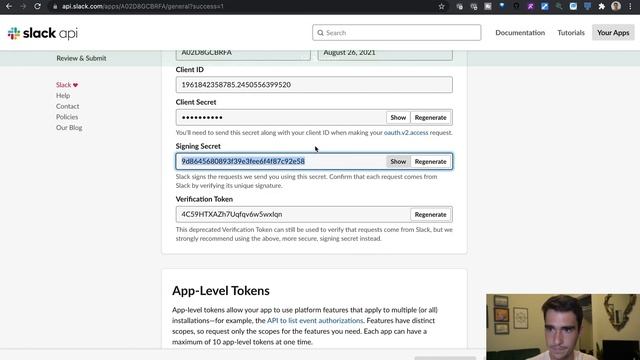The height and width of the screenshot is (360, 640).
Task: Open Your Apps
Action: [613, 33]
